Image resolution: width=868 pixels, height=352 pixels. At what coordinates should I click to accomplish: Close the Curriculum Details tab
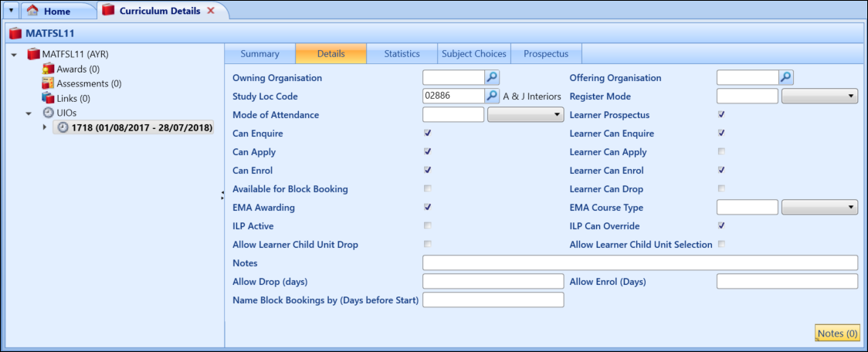click(x=210, y=11)
